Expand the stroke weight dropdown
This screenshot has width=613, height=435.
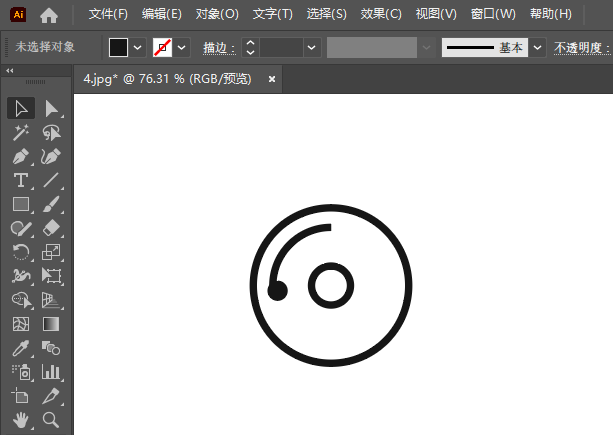[312, 48]
